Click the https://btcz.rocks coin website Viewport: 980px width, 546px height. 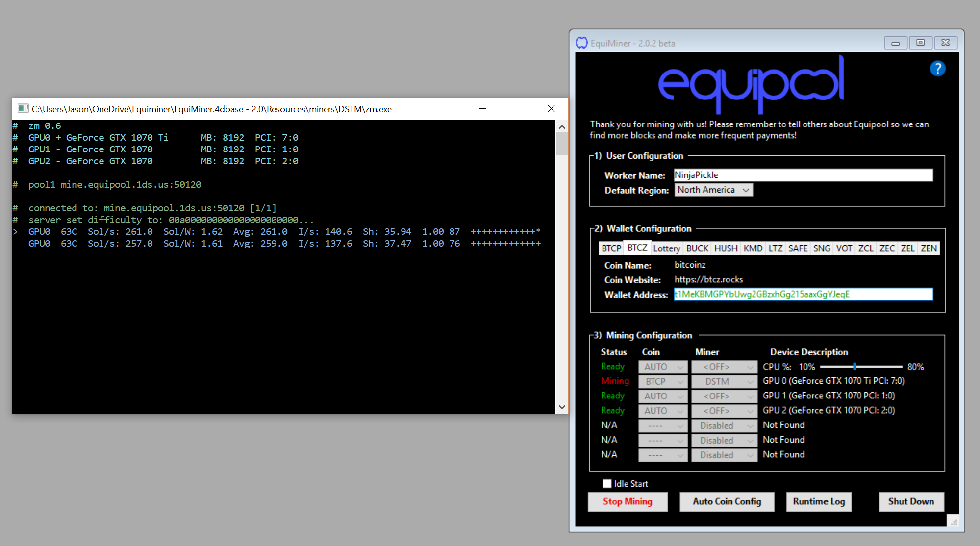[x=709, y=279]
